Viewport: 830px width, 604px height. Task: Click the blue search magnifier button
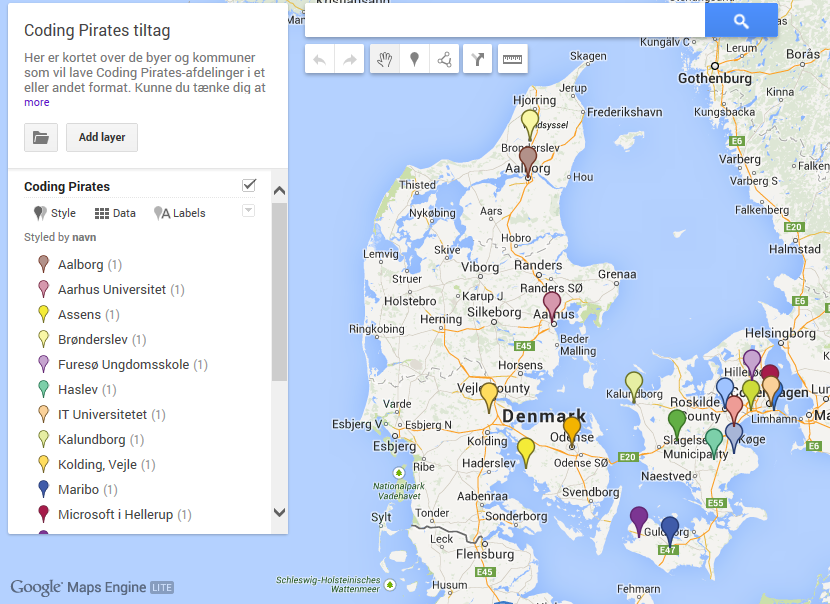741,21
